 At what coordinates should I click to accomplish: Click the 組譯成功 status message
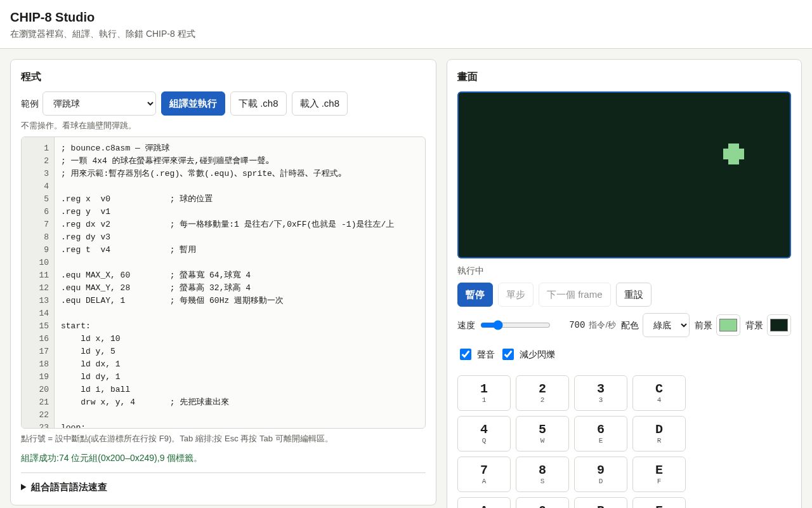click(111, 458)
